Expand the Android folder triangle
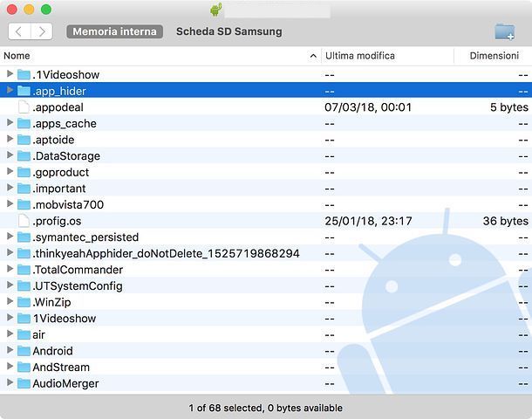 (x=10, y=350)
